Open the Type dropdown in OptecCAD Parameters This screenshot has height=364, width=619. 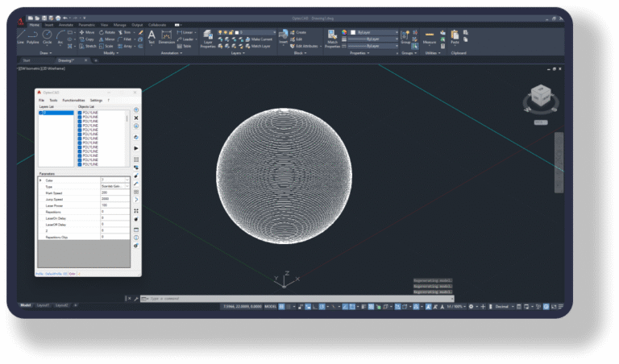pyautogui.click(x=127, y=186)
